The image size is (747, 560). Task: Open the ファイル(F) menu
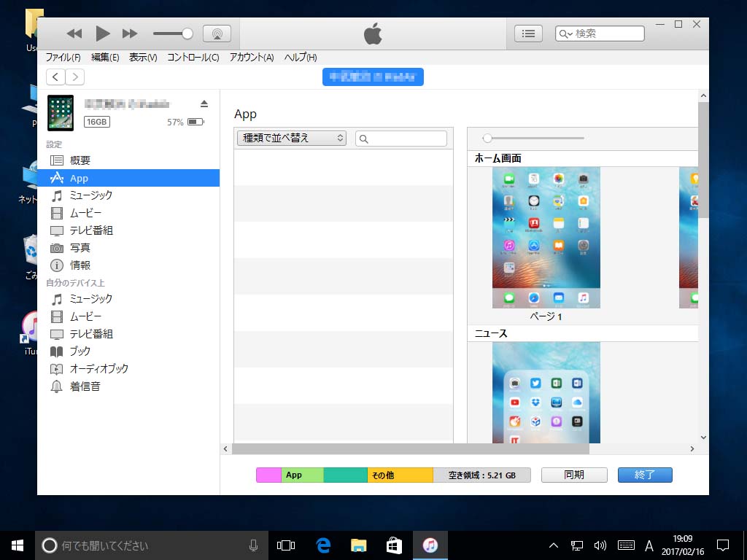63,58
